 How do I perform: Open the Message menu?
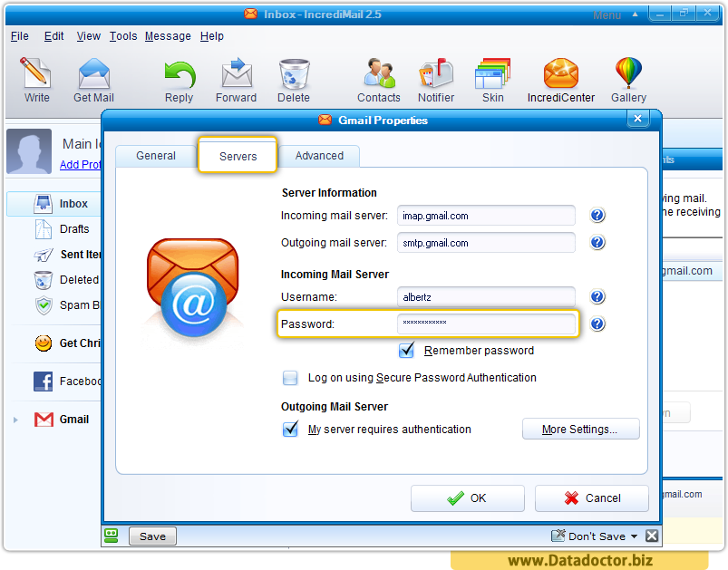pyautogui.click(x=168, y=36)
